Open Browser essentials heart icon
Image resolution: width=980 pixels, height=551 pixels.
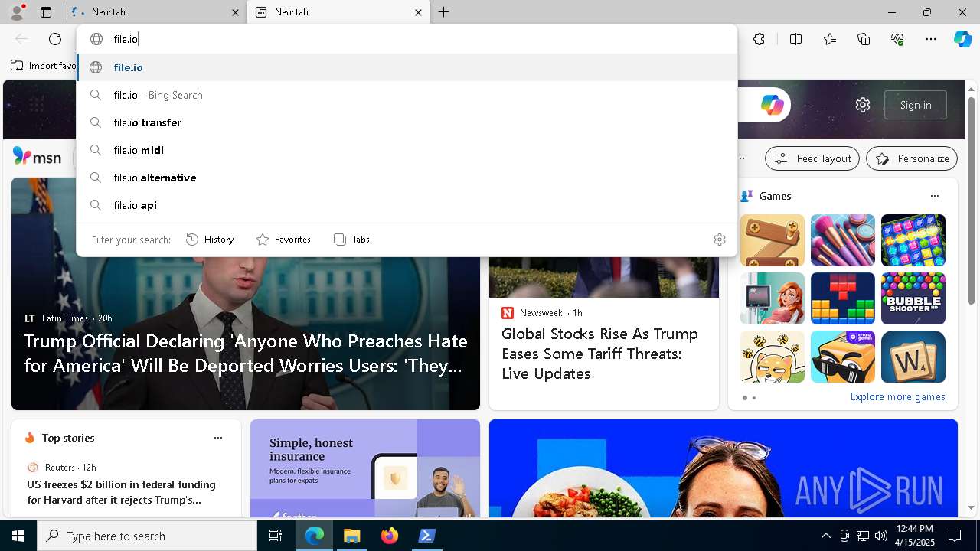click(x=897, y=39)
